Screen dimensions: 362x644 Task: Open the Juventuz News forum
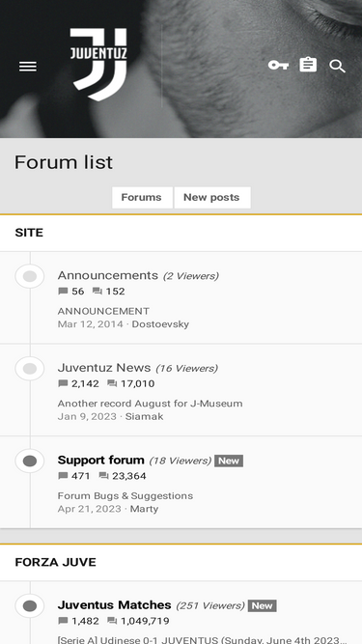click(104, 368)
